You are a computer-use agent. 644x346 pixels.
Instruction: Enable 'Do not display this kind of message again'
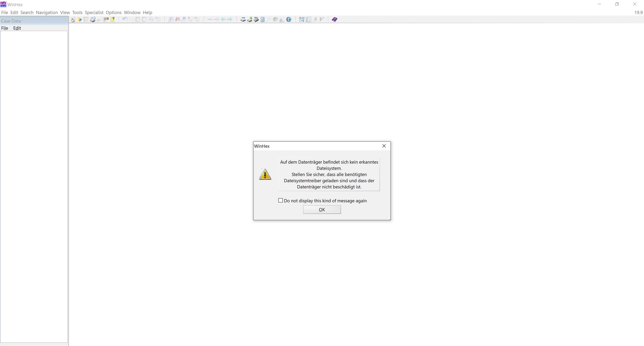pyautogui.click(x=281, y=200)
